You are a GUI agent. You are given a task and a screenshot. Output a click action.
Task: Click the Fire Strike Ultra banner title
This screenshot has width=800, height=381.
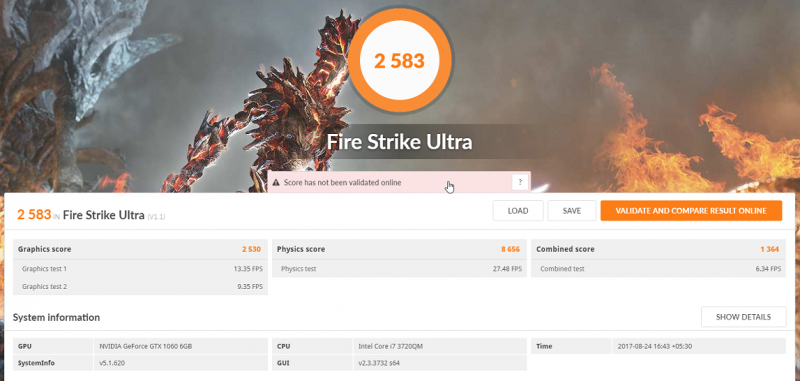tap(399, 142)
